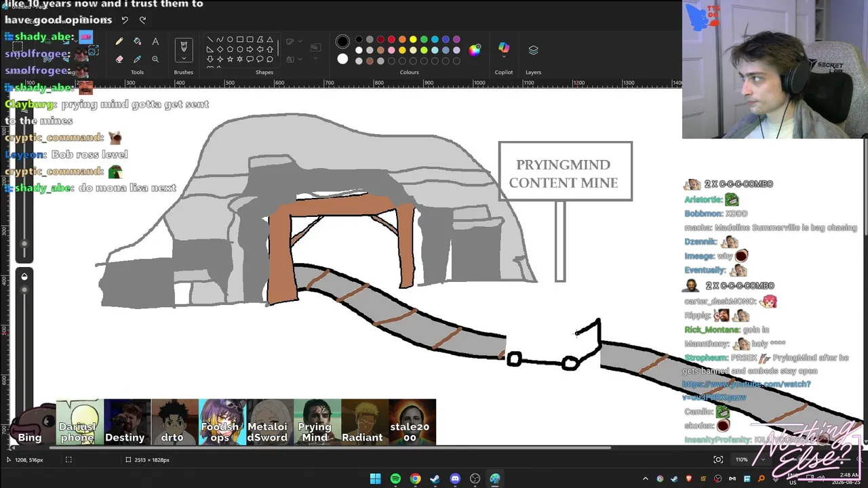Choose the Down arrow shape
Screen dimensions: 868x488
(210, 60)
